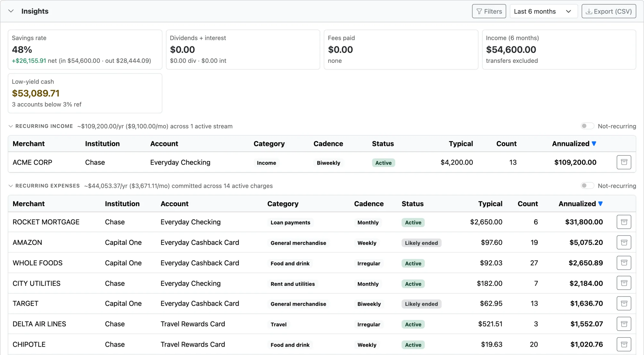Screen dimensions: 644x355
Task: Toggle Not-recurring for recurring income
Action: click(587, 126)
